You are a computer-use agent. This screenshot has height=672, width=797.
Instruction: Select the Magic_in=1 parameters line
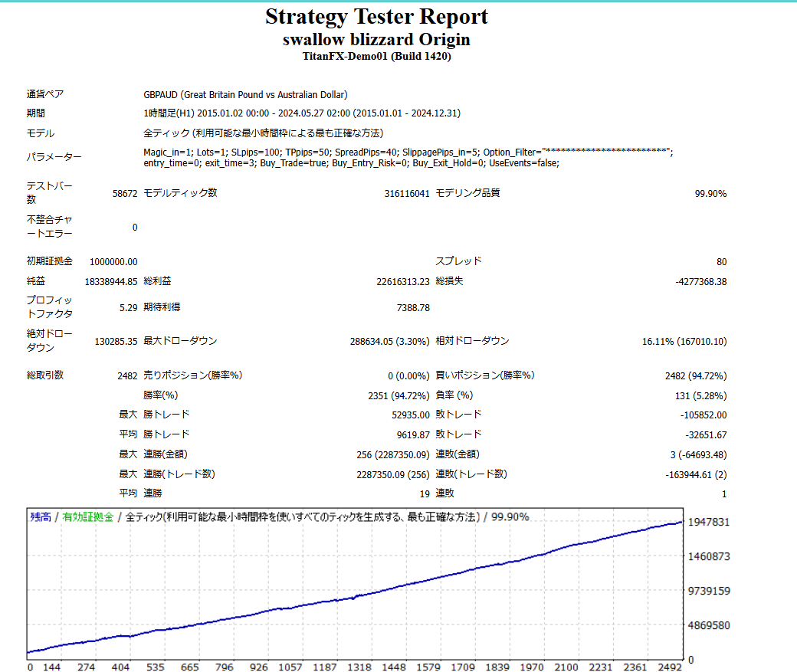tap(408, 152)
